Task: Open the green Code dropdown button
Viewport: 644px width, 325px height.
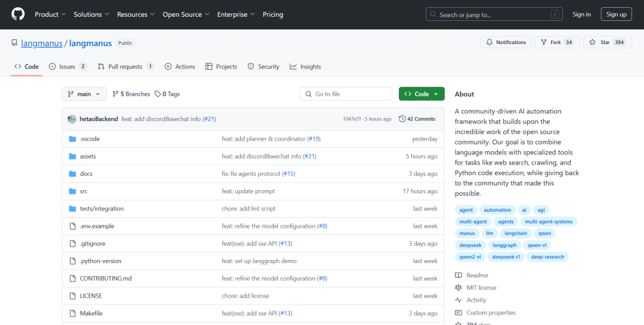Action: [422, 94]
